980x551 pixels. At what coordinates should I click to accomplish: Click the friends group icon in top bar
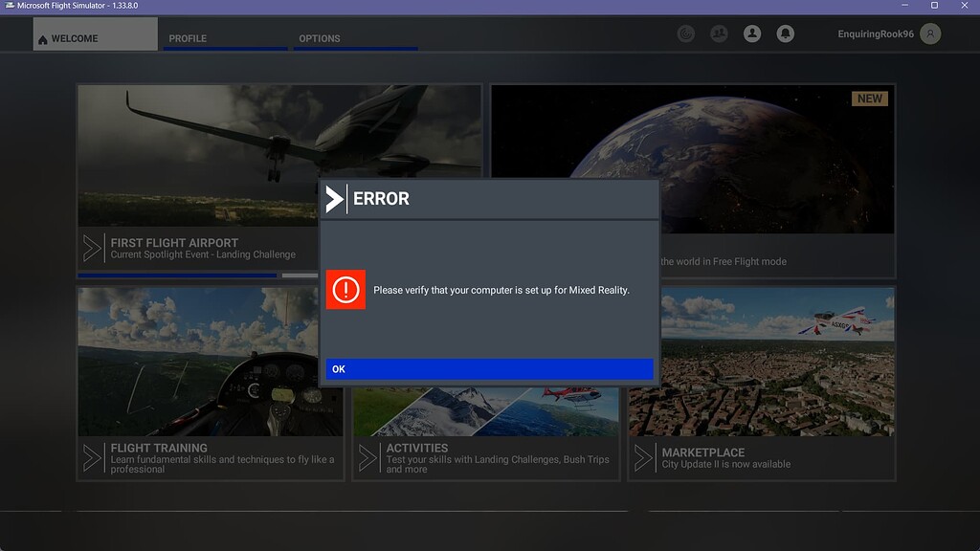[x=718, y=33]
